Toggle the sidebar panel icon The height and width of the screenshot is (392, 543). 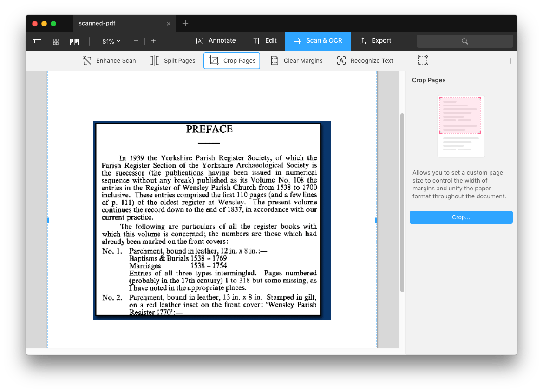[x=37, y=41]
